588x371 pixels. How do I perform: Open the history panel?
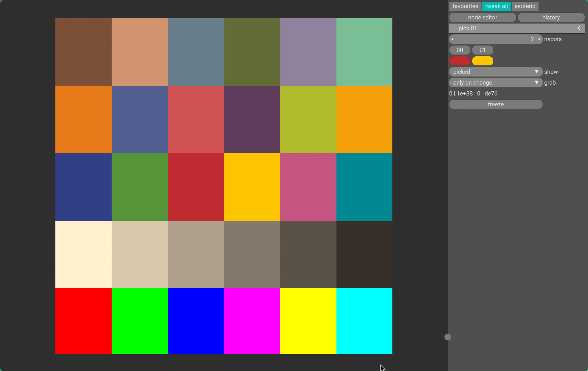[551, 17]
